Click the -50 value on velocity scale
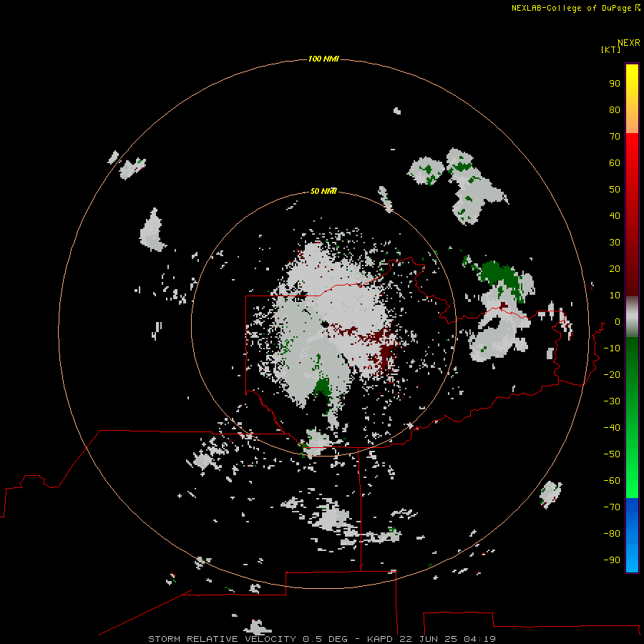This screenshot has height=644, width=644. tap(612, 454)
